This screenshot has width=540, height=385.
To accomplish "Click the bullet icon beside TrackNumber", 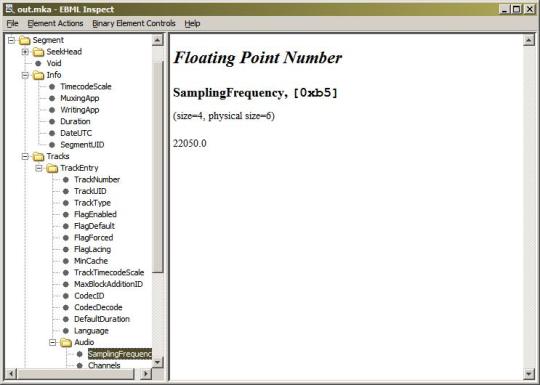I will click(66, 180).
